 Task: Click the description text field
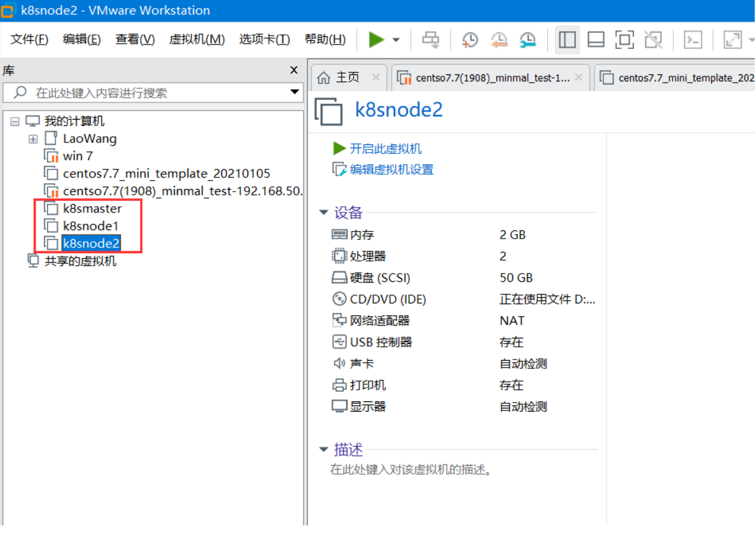coord(411,469)
